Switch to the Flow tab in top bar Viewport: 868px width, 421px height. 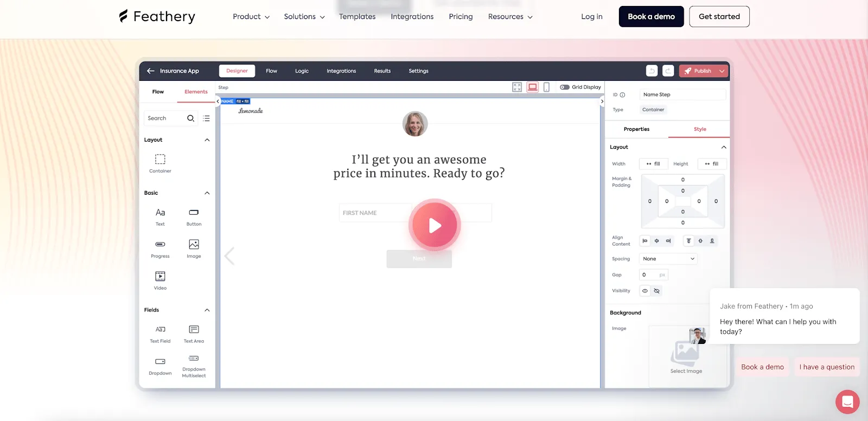coord(271,71)
